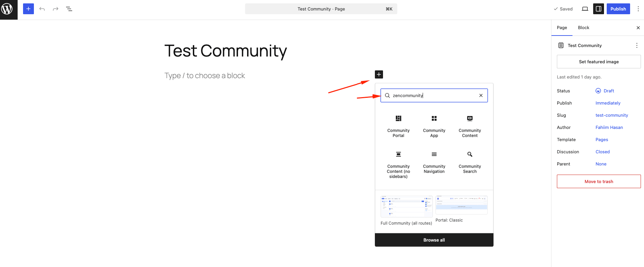Click the empty paragraph block placeholder
Image resolution: width=644 pixels, height=267 pixels.
point(205,76)
